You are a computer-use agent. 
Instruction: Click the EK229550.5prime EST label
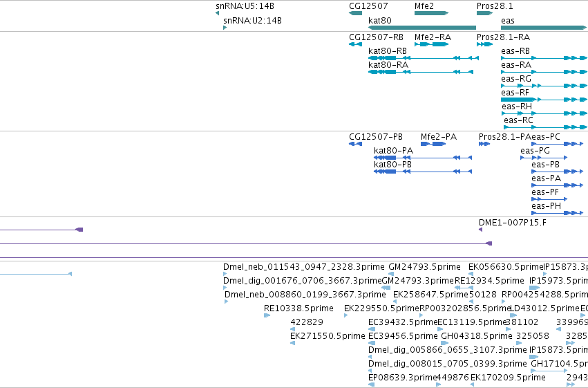click(381, 308)
